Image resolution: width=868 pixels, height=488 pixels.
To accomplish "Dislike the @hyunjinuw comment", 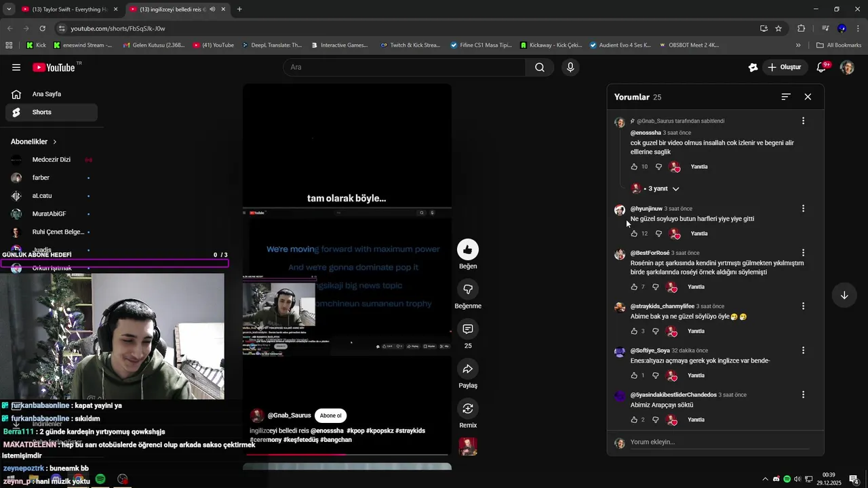I will [x=658, y=234].
